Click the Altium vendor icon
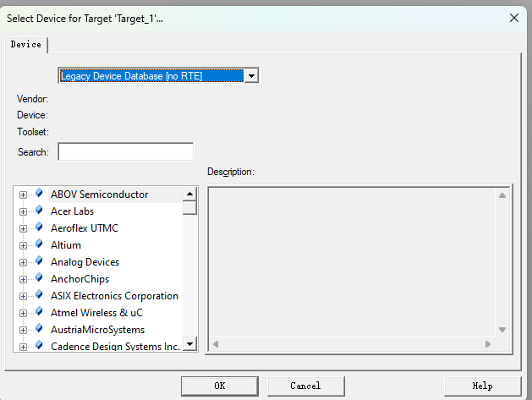 tap(39, 244)
